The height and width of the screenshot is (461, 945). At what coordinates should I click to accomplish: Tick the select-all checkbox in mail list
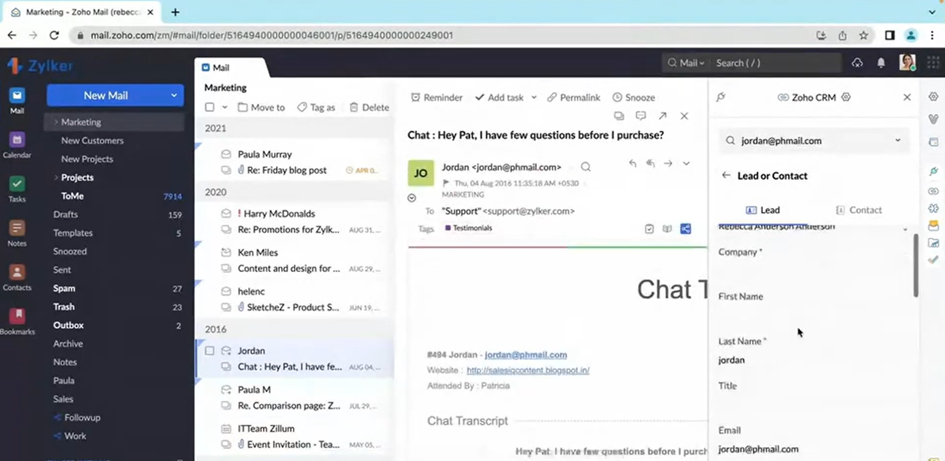[210, 107]
